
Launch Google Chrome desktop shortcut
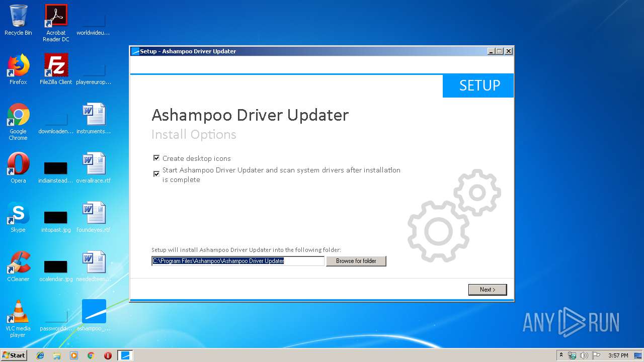(x=18, y=122)
